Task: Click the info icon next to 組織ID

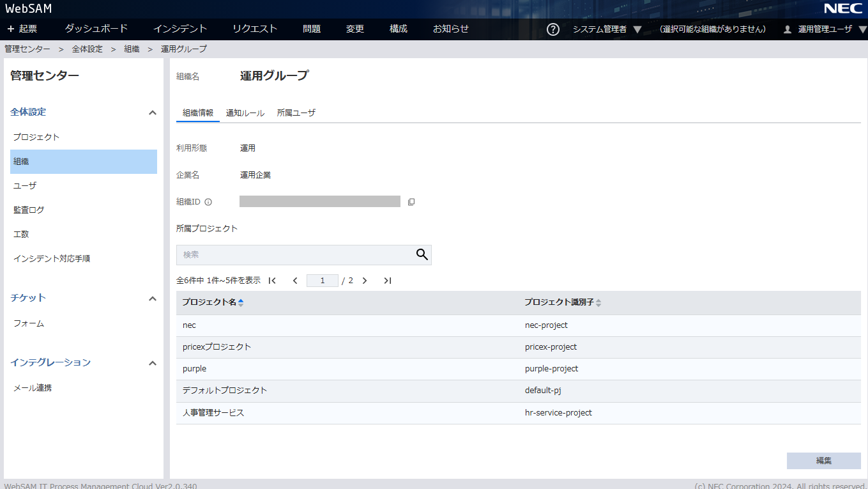Action: (x=208, y=202)
